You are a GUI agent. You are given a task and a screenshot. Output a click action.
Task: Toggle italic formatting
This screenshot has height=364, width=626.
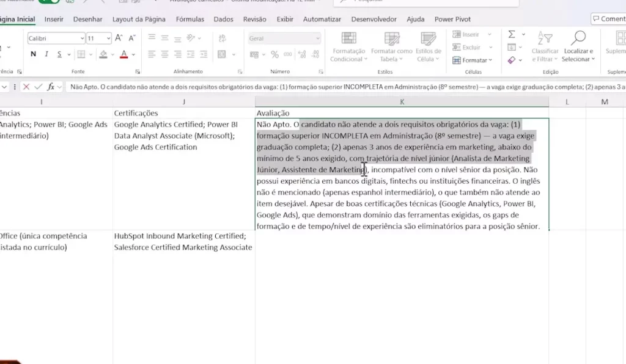(x=46, y=54)
